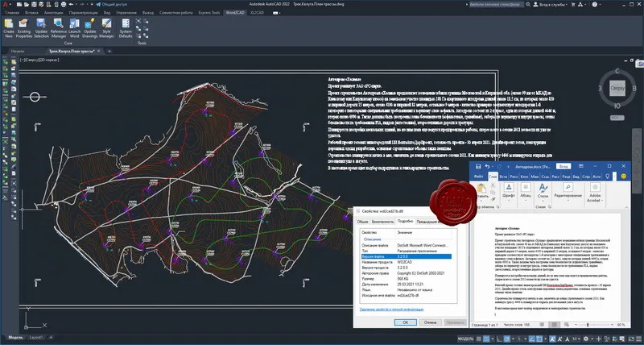Open Общие tab in properties dialog
Image resolution: width=644 pixels, height=345 pixels.
tap(361, 221)
